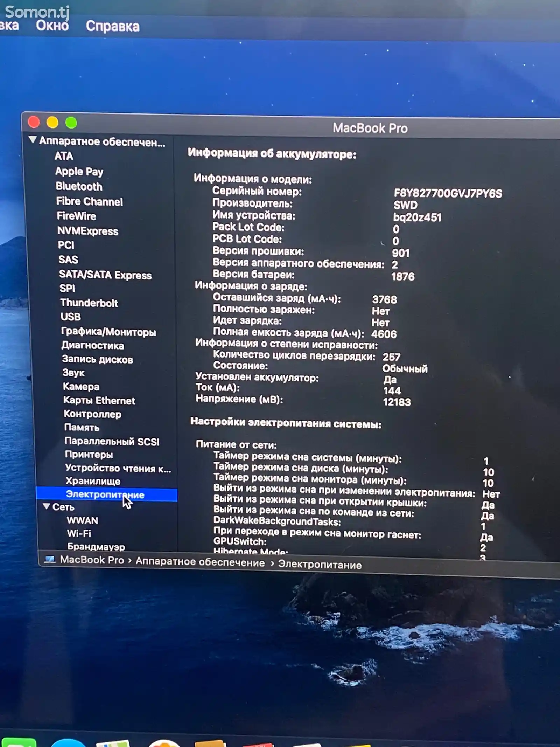
Task: Select NVMExpress in the sidebar
Action: point(88,231)
